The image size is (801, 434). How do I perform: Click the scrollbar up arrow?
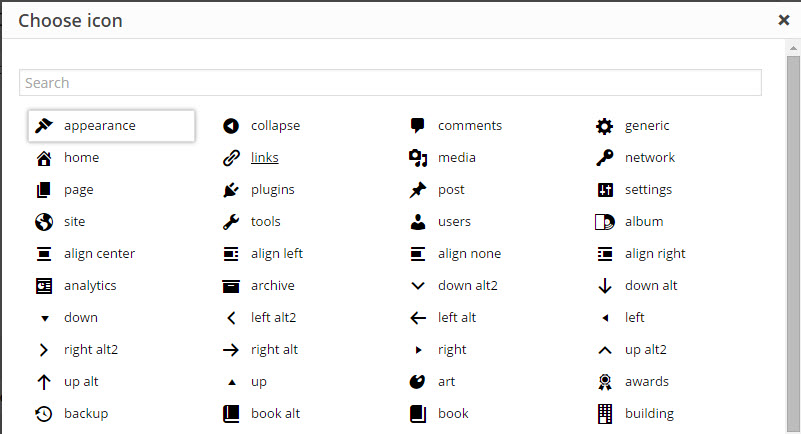(793, 49)
